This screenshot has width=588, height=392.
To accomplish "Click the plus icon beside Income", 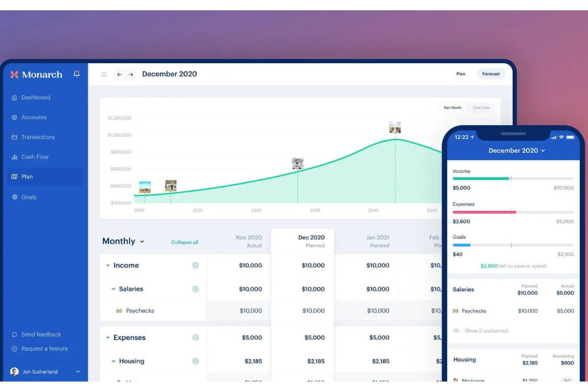I will (x=196, y=265).
